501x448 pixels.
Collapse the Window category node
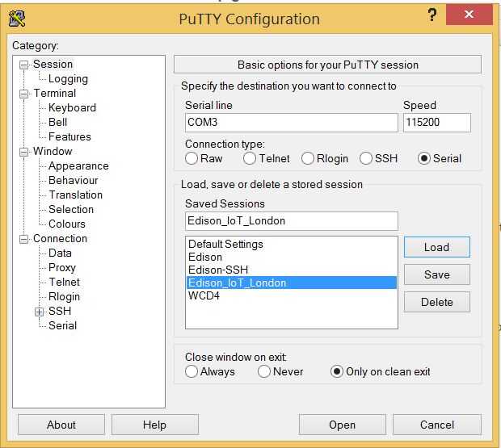click(x=23, y=152)
